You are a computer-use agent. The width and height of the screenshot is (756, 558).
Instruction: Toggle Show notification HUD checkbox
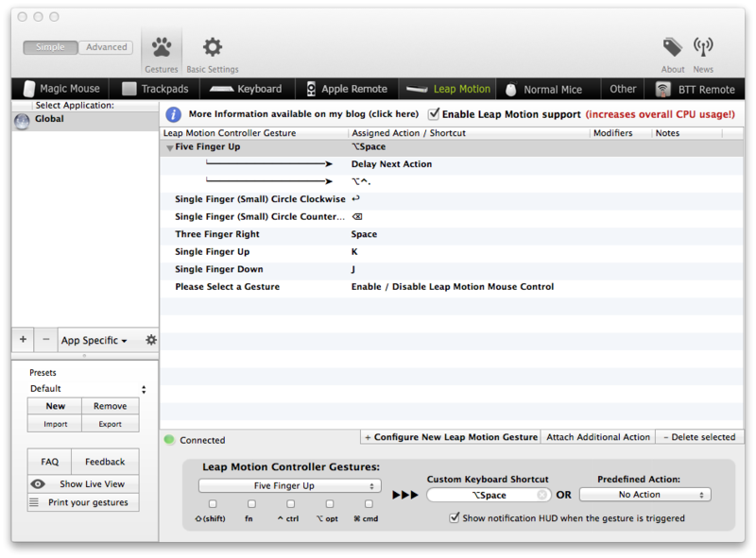point(454,517)
